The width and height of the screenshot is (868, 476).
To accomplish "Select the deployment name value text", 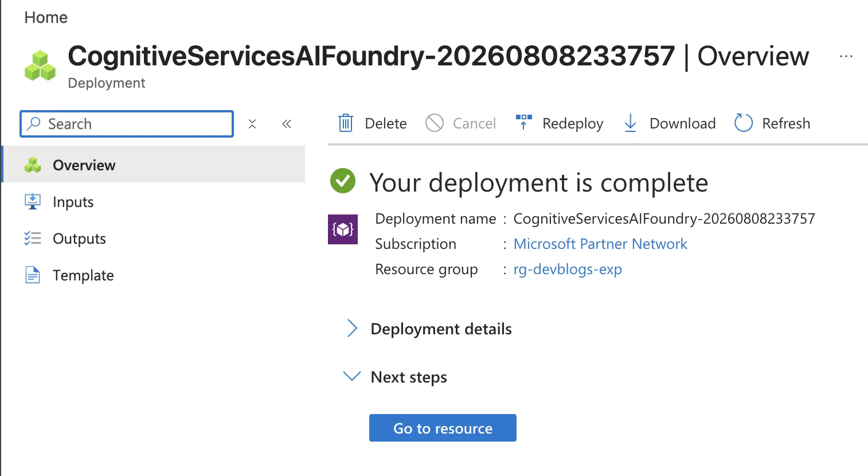I will click(664, 219).
